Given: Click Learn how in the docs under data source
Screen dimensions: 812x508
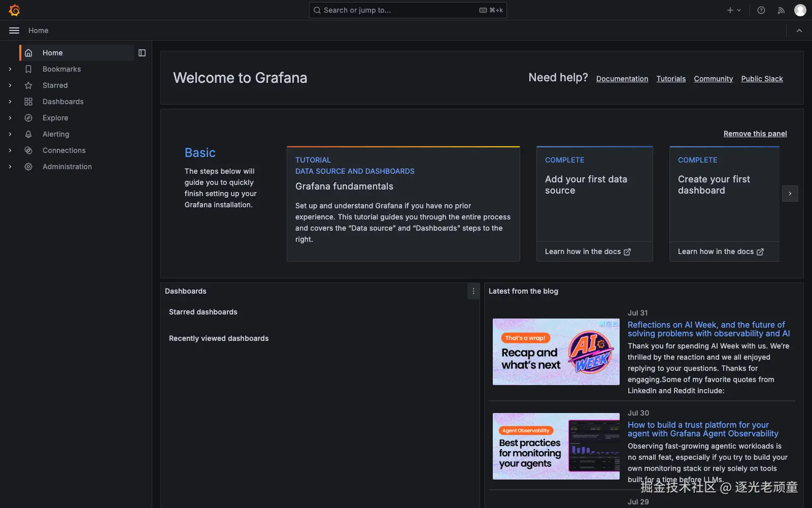Looking at the screenshot, I should tap(588, 251).
